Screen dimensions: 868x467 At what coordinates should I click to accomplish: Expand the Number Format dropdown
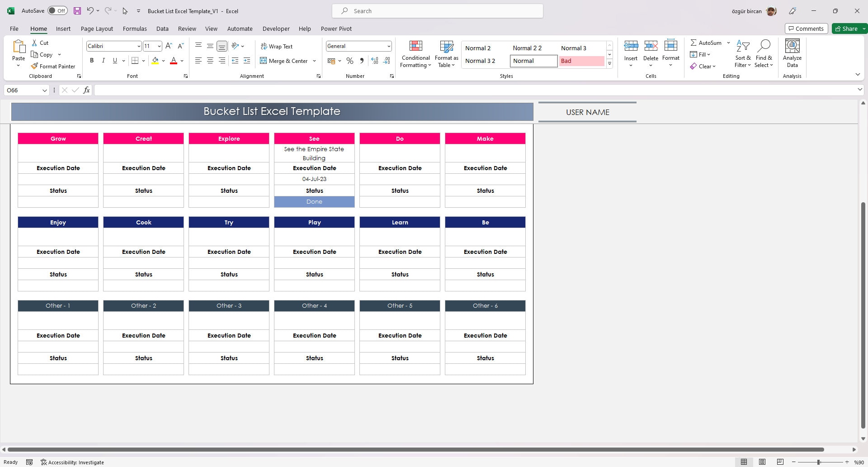(389, 46)
